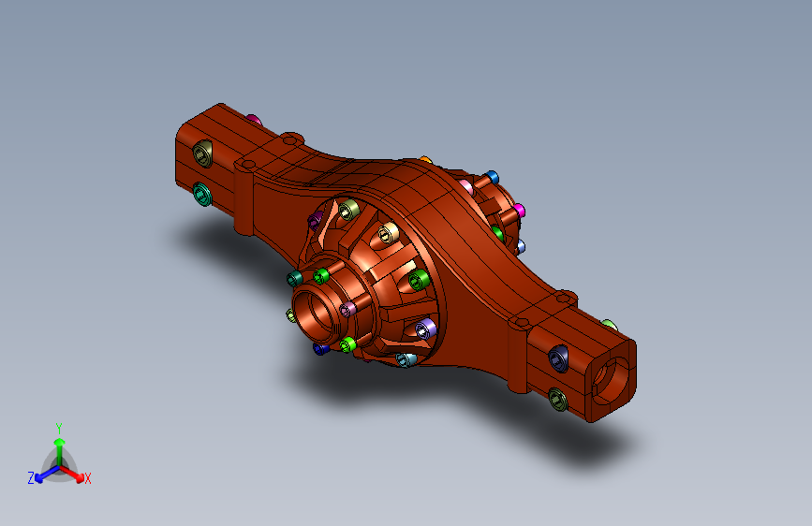Select the dark blue bolt below the hub
The image size is (812, 526).
click(320, 349)
